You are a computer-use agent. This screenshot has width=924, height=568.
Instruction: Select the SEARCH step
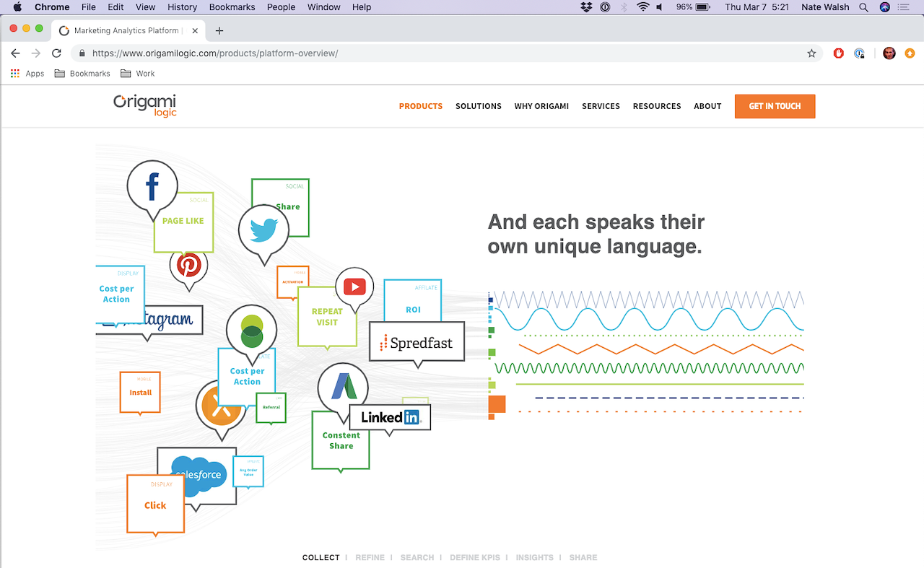tap(417, 558)
